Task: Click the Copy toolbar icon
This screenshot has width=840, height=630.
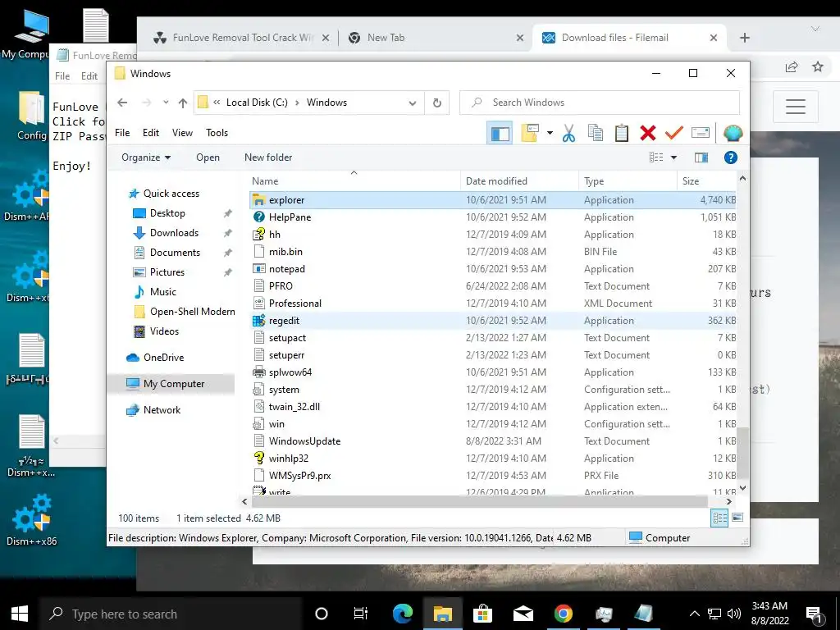Action: tap(596, 133)
